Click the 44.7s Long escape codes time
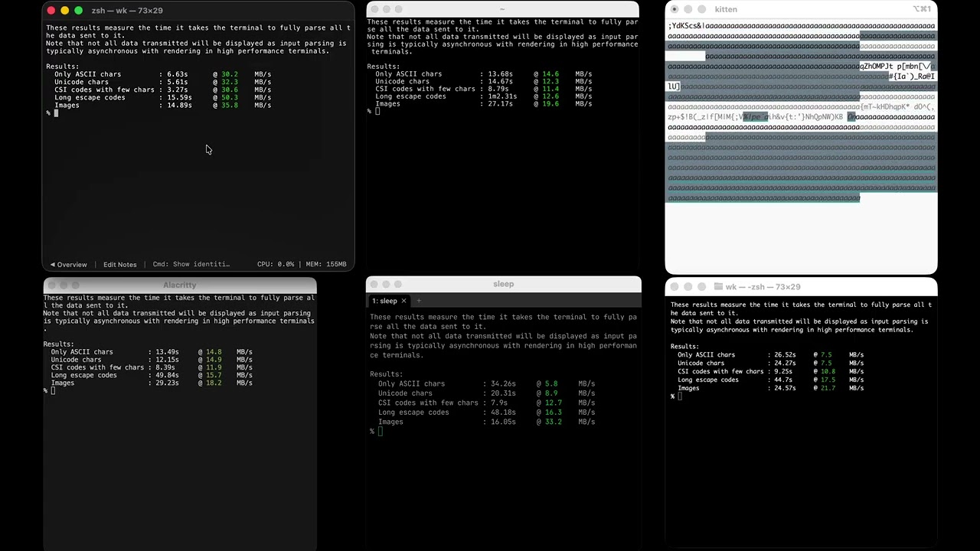The image size is (980, 551). (x=782, y=380)
